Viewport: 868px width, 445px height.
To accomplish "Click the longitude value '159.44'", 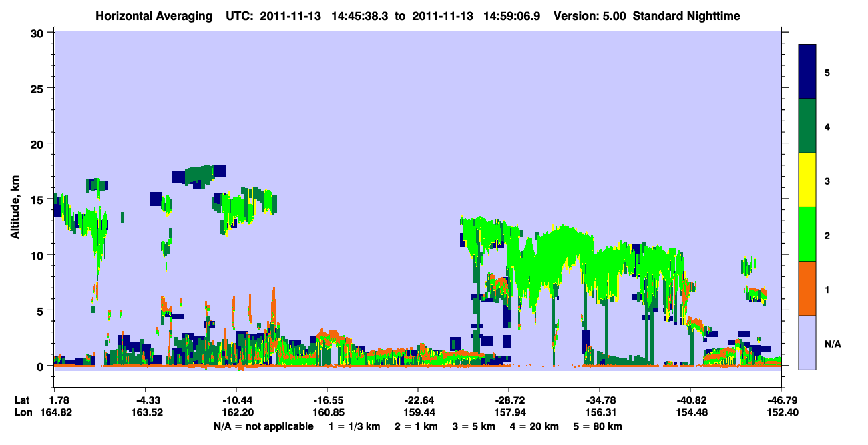I will pos(418,412).
